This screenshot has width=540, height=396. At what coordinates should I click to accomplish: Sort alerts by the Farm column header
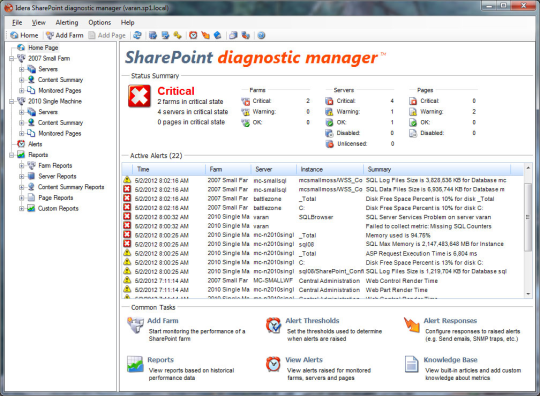(228, 169)
